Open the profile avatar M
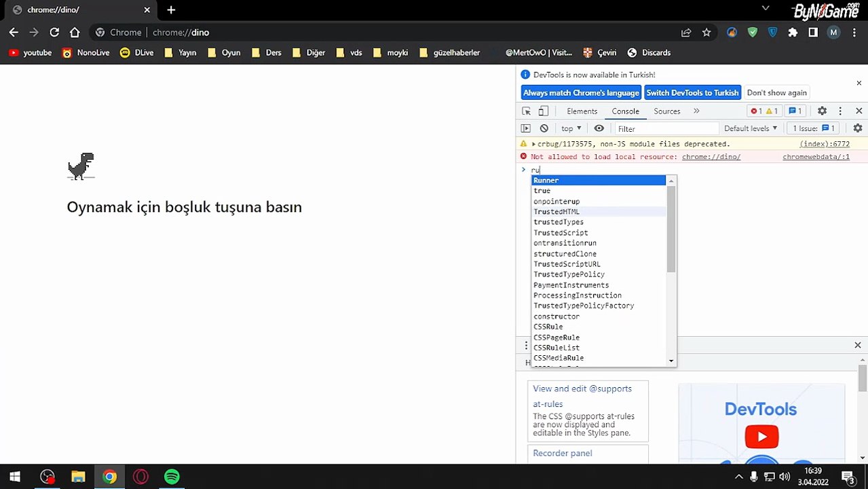This screenshot has width=868, height=489. (833, 32)
